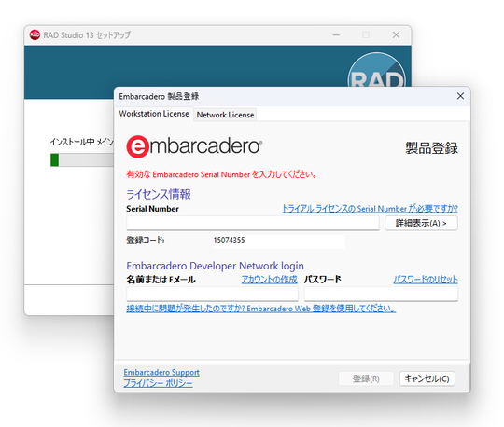Click the Embarcadero red e logo

[137, 146]
